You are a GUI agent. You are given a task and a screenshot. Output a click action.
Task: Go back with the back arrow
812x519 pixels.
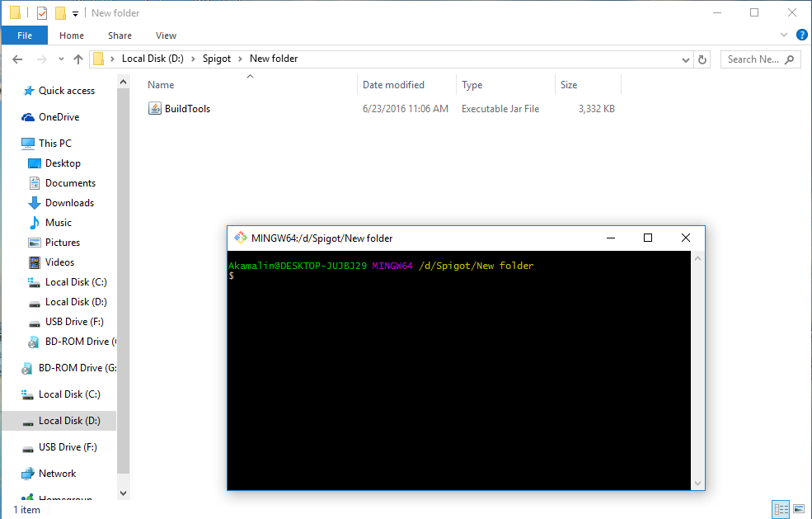pyautogui.click(x=17, y=59)
